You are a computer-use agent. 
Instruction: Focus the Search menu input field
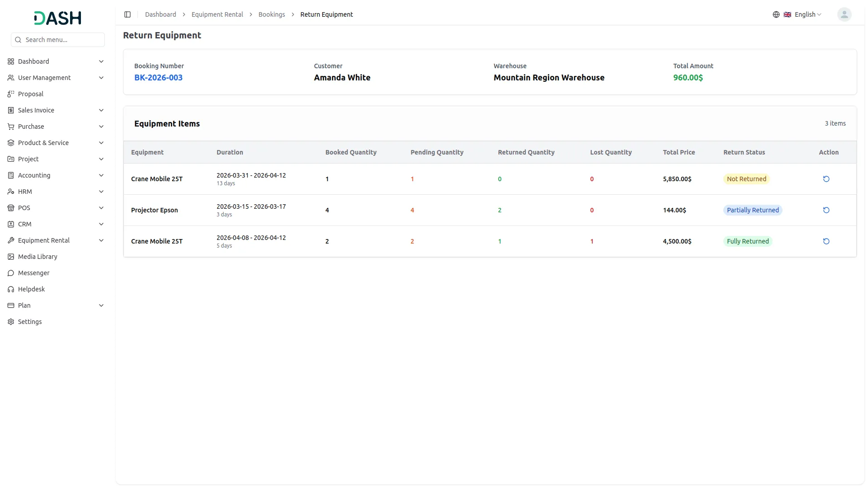click(62, 40)
